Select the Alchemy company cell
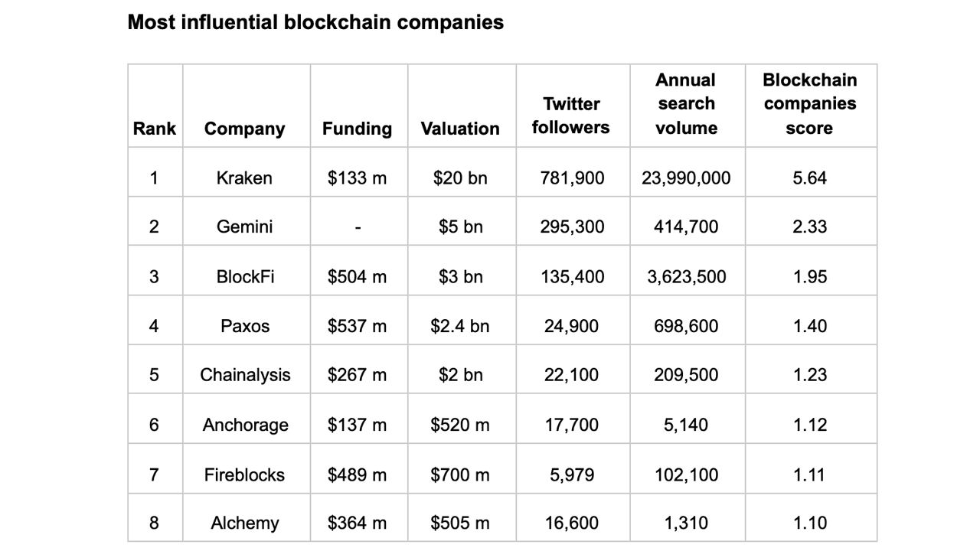The height and width of the screenshot is (551, 980). [x=244, y=523]
